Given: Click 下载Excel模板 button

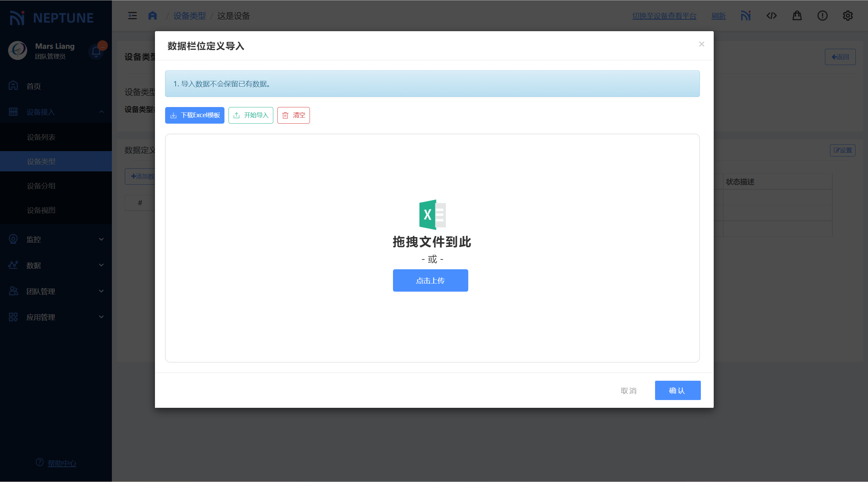Looking at the screenshot, I should (x=195, y=115).
